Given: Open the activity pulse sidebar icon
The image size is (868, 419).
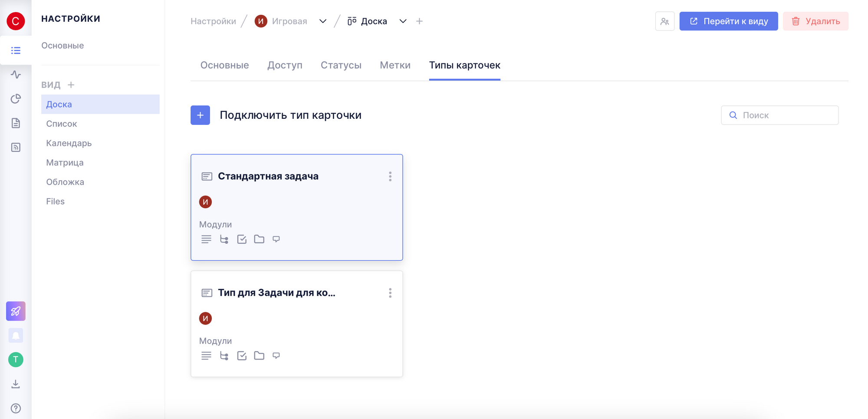Looking at the screenshot, I should [16, 75].
